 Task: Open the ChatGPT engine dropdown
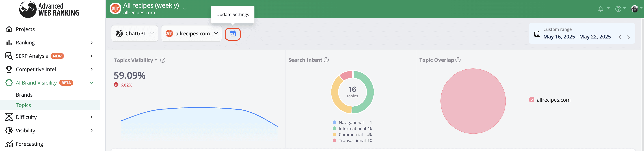click(135, 33)
